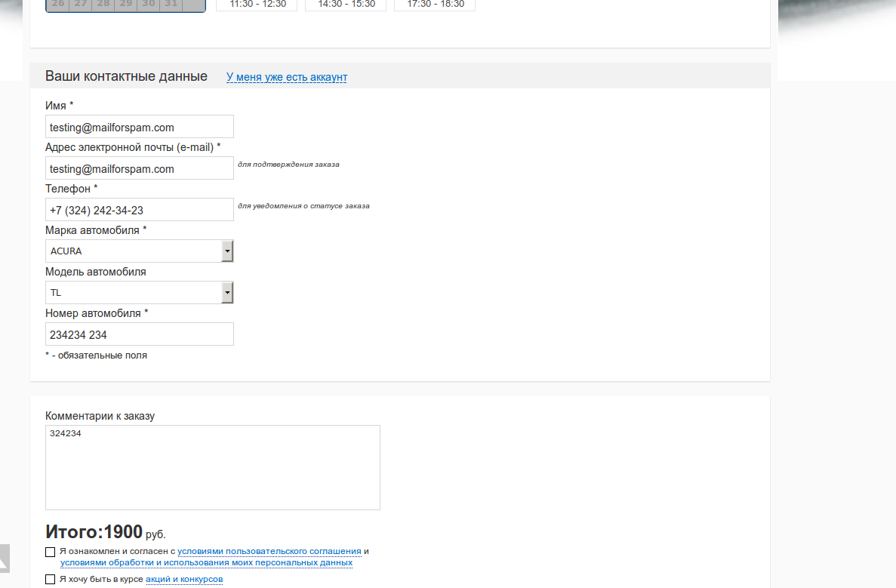Select the 14:30 - 15:30 time slot

point(346,5)
